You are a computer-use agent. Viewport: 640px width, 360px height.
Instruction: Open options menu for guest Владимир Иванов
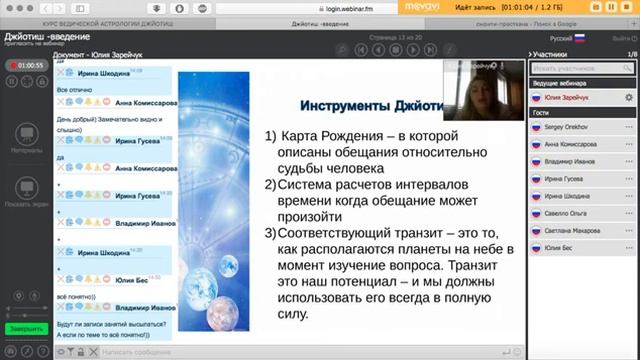pos(629,162)
